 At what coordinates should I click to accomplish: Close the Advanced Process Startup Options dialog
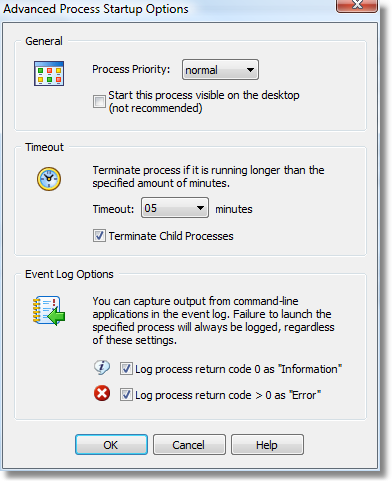tap(357, 5)
